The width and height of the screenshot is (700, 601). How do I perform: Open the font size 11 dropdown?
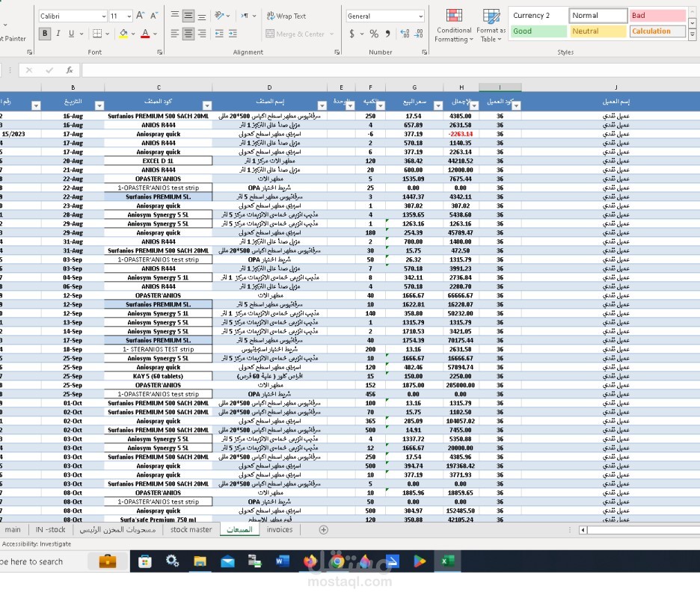[x=129, y=16]
